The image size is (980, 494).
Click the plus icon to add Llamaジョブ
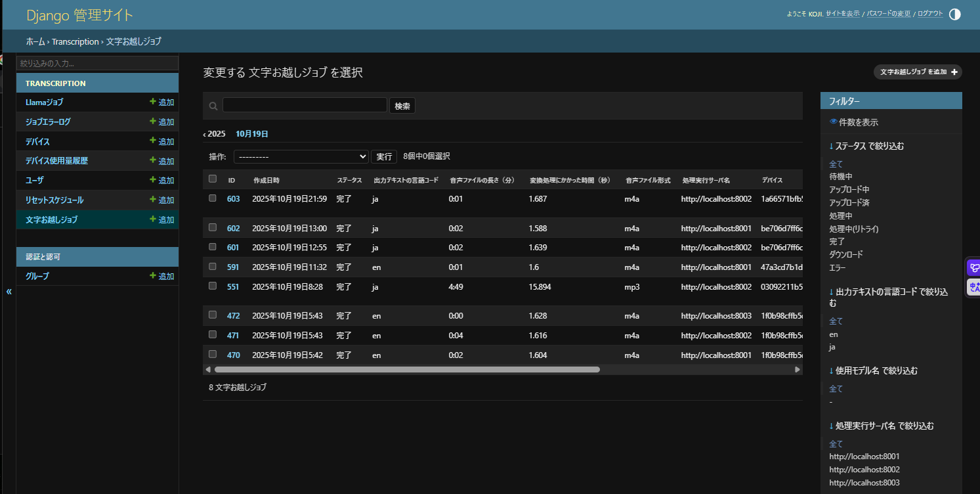[153, 102]
